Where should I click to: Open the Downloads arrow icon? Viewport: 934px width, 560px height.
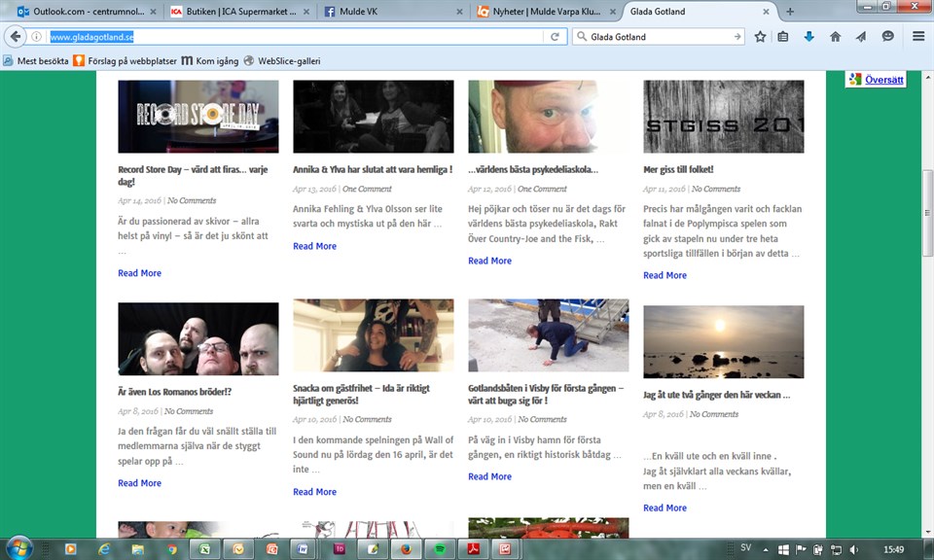pyautogui.click(x=808, y=37)
